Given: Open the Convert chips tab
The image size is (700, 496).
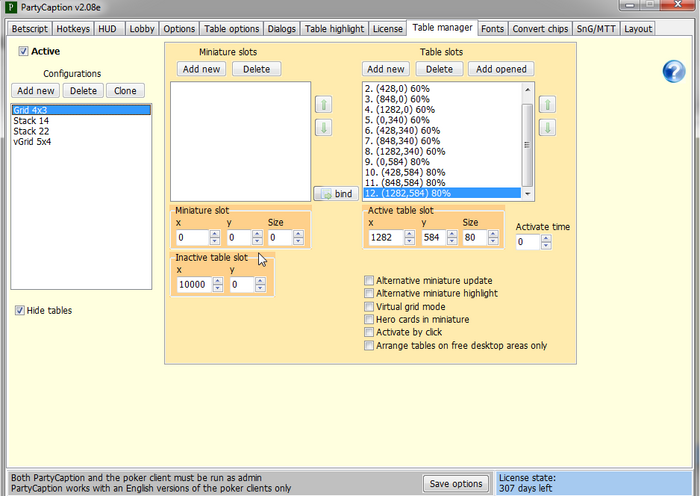Looking at the screenshot, I should 540,29.
